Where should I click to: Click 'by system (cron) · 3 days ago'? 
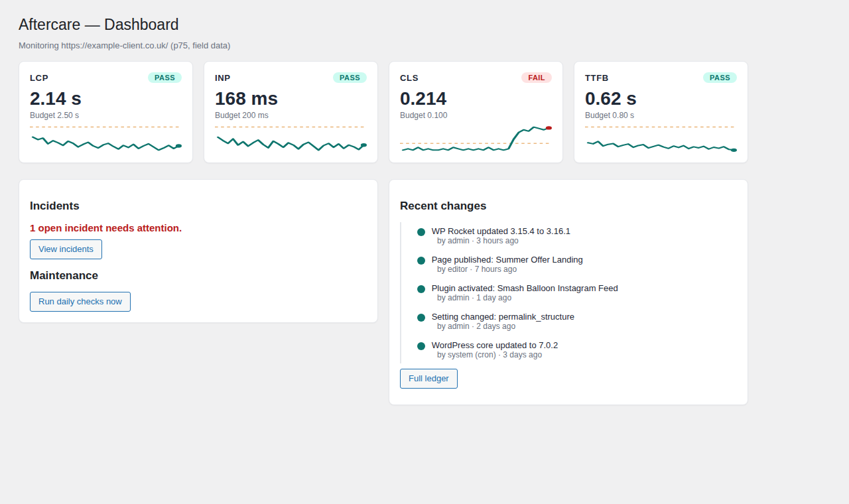pyautogui.click(x=490, y=355)
